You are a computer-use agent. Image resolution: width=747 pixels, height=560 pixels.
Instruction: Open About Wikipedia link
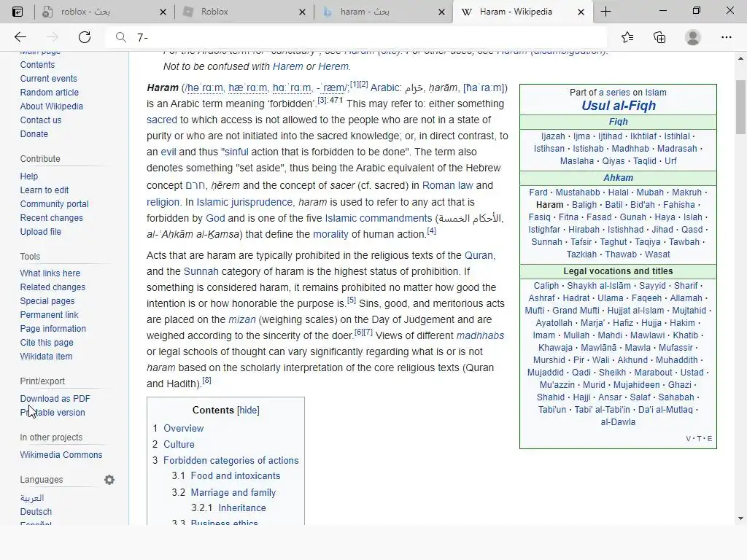[52, 106]
